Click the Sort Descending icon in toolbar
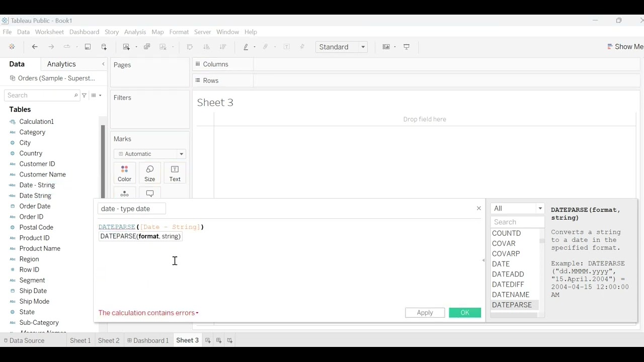 pos(223,47)
